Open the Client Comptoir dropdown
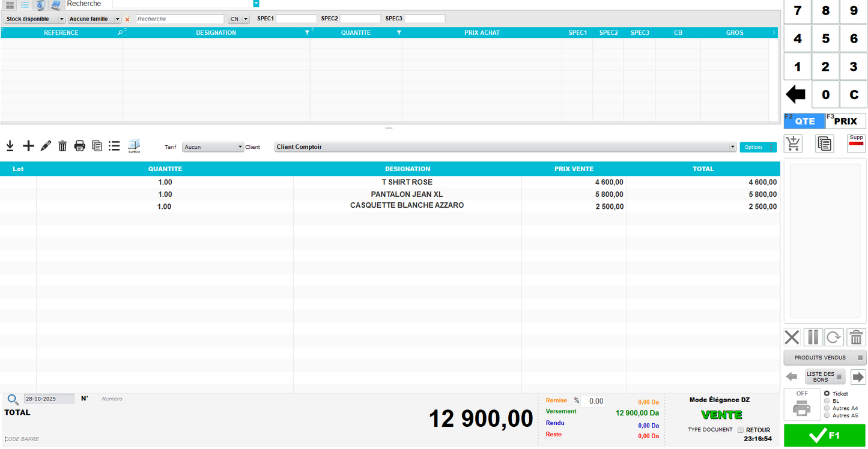868x449 pixels. (x=505, y=147)
